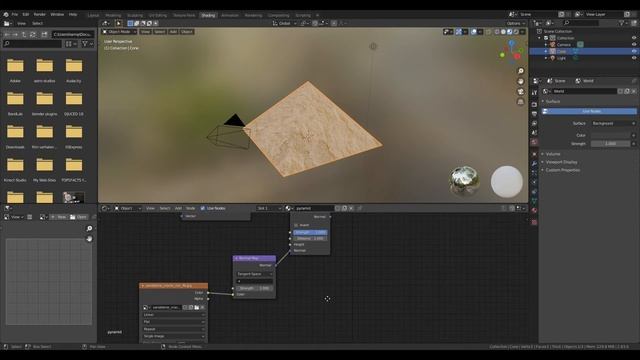Screen dimensions: 640x360
Task: Switch to the Modeling workspace tab
Action: point(113,15)
